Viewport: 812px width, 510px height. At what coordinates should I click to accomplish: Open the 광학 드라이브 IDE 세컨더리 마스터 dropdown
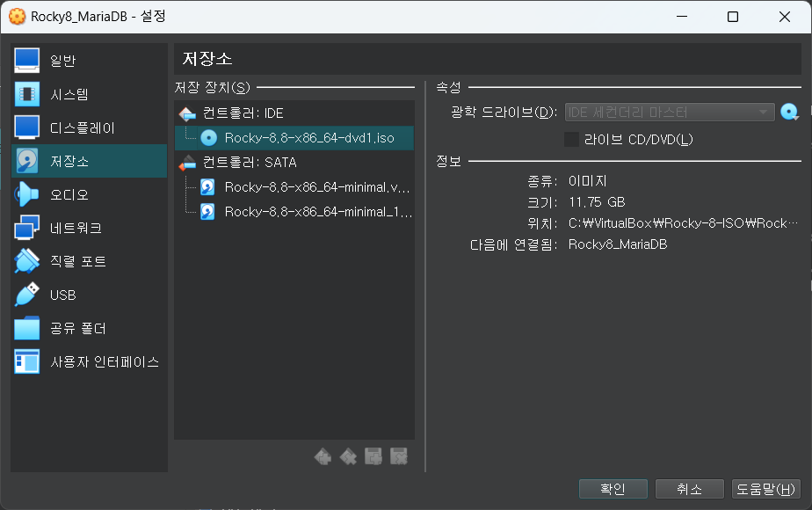[670, 113]
